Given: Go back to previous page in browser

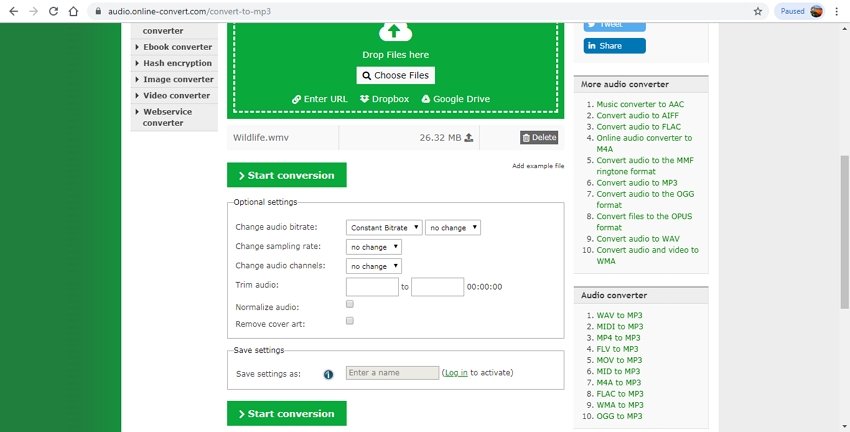Looking at the screenshot, I should [14, 11].
